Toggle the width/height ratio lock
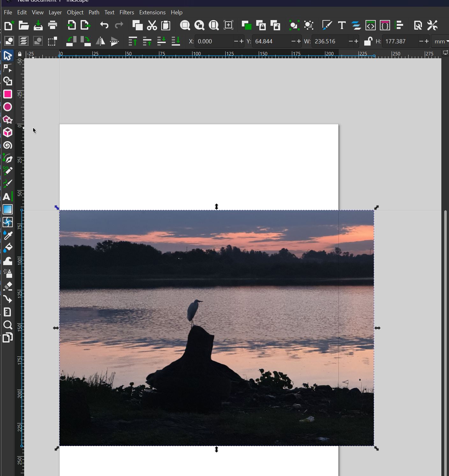Viewport: 449px width, 476px height. tap(368, 41)
